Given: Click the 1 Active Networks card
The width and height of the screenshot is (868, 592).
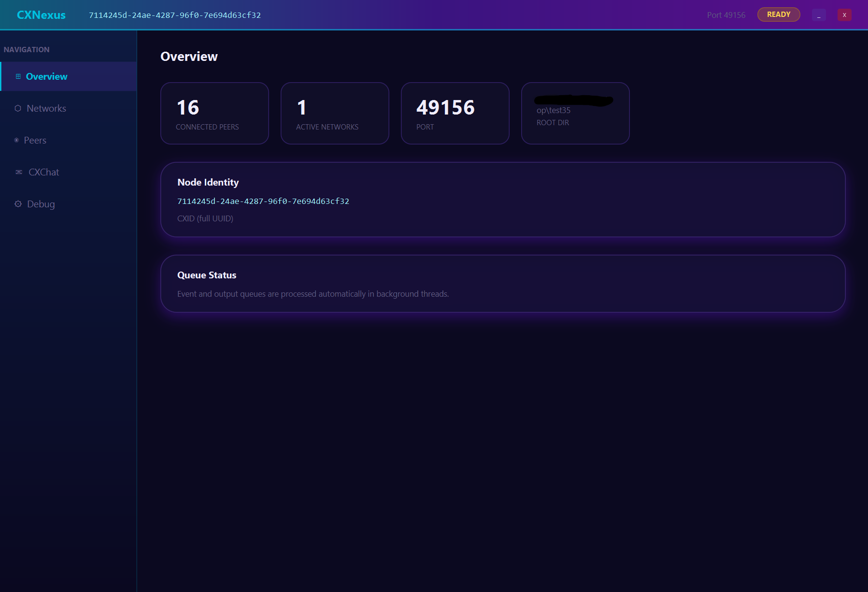Looking at the screenshot, I should (335, 113).
